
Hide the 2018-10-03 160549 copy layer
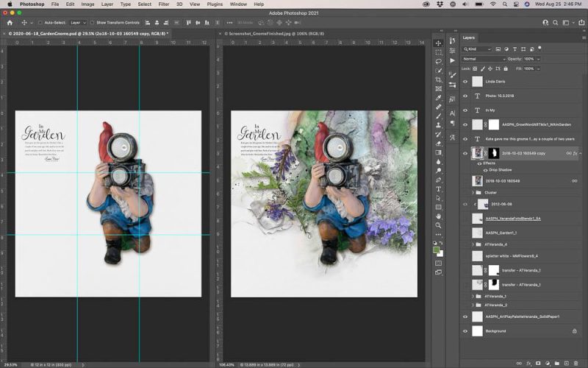coord(465,153)
